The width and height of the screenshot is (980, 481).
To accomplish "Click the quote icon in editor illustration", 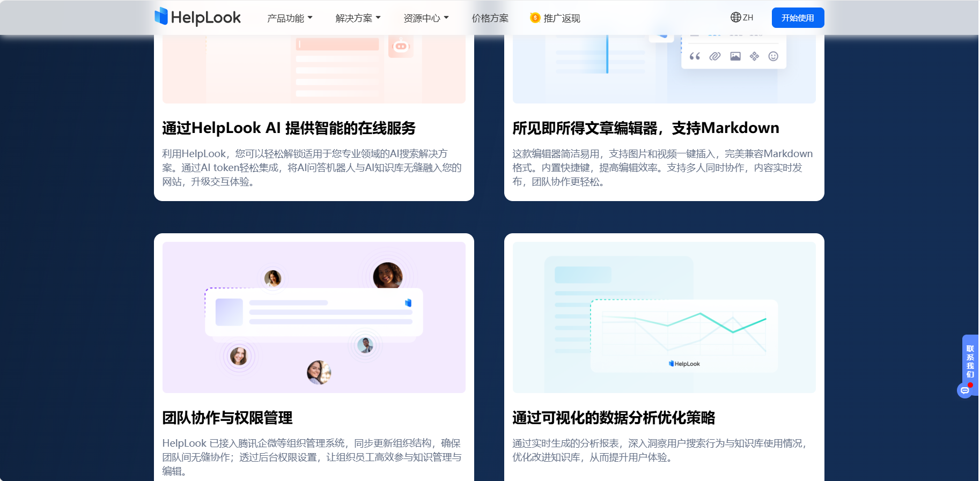I will [695, 56].
